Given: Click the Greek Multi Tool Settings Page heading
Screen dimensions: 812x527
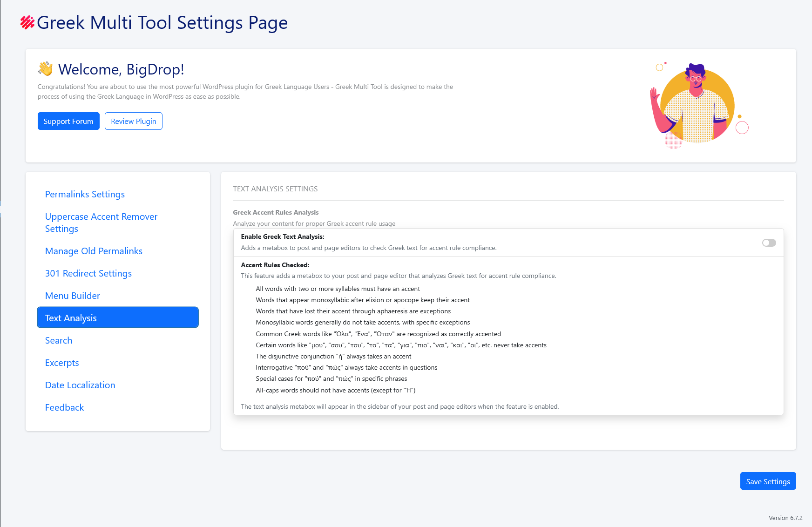Looking at the screenshot, I should point(162,22).
